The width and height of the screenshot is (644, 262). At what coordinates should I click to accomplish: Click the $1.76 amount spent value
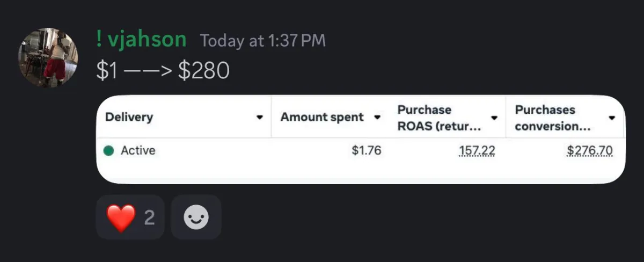point(366,151)
